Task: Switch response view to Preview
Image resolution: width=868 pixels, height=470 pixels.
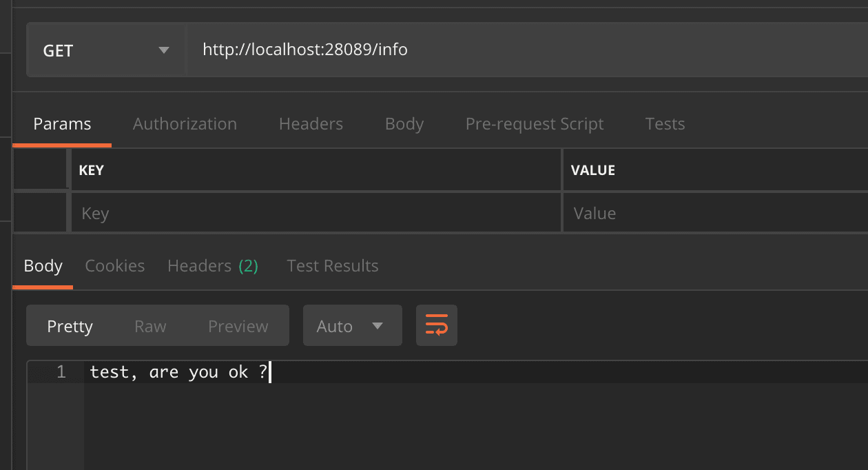Action: click(238, 326)
